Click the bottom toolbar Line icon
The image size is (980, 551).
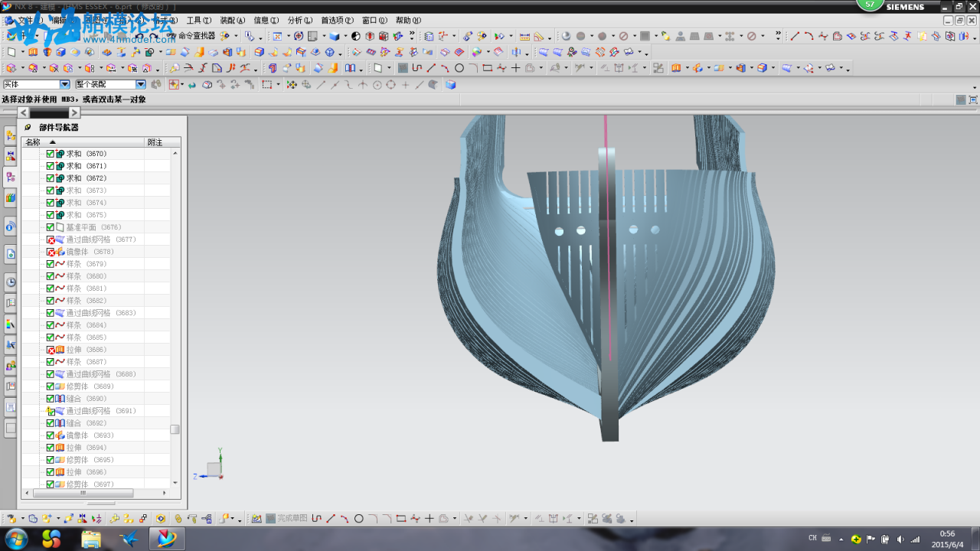pos(331,518)
